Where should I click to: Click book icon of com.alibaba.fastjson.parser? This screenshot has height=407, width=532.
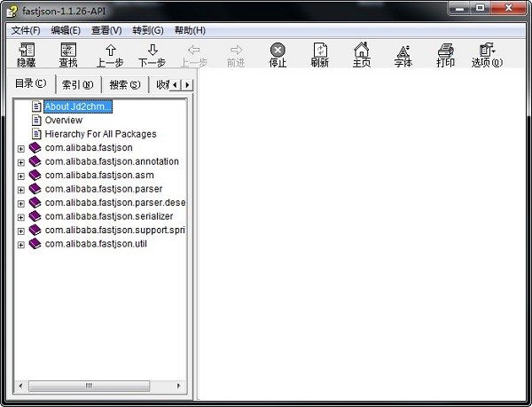[35, 189]
